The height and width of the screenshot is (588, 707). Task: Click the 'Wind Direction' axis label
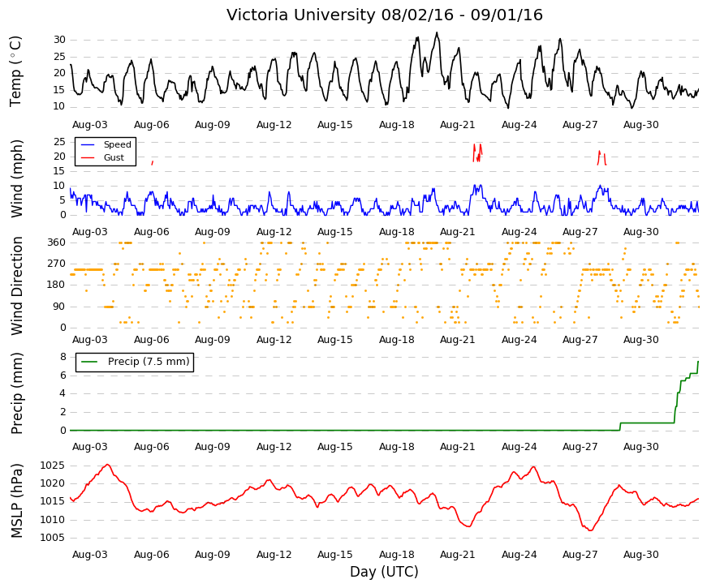coord(16,285)
